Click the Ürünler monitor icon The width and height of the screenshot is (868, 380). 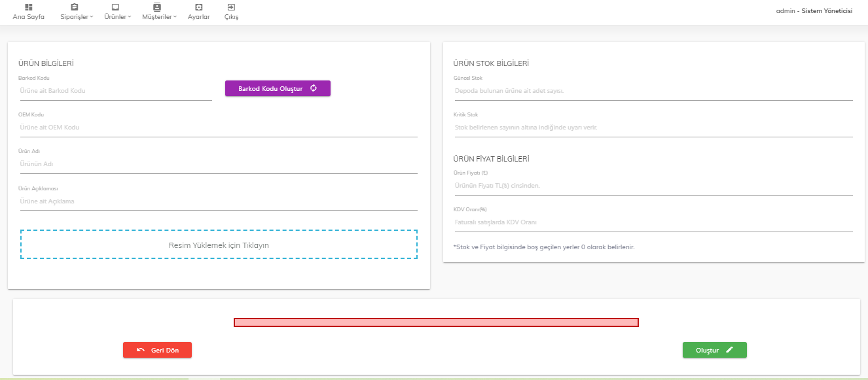pyautogui.click(x=115, y=7)
